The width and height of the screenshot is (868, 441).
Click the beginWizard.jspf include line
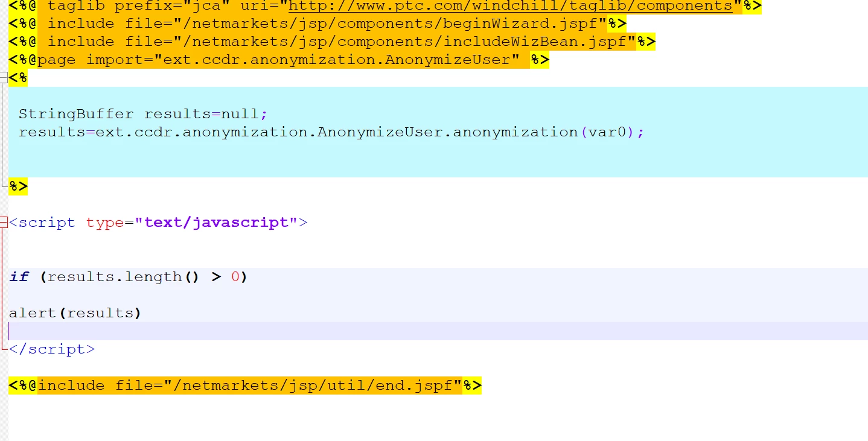click(318, 24)
